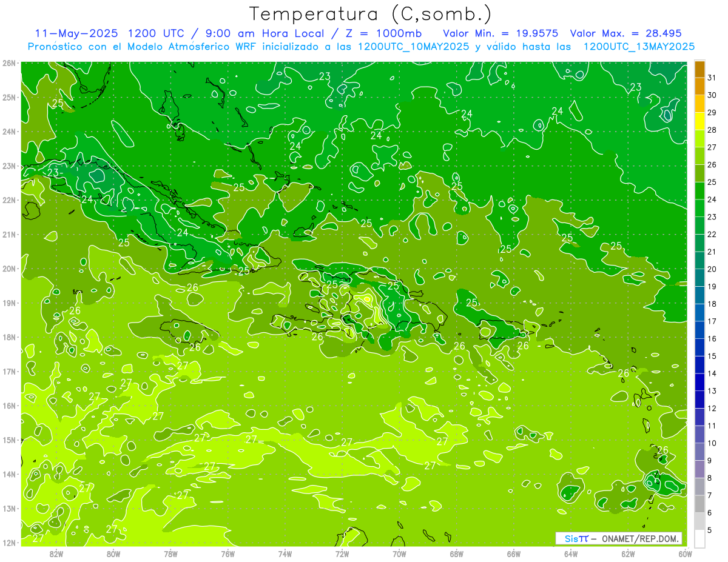Click the '82W' longitude axis label

tap(56, 554)
